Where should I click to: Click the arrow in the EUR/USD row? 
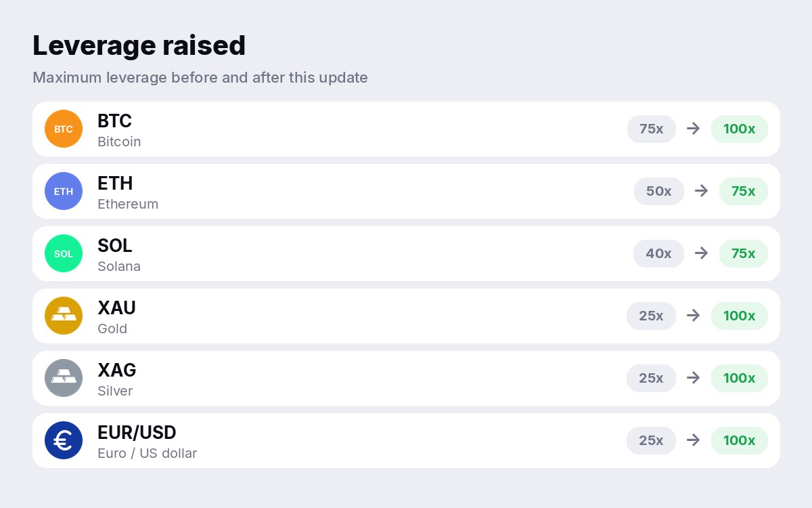694,440
